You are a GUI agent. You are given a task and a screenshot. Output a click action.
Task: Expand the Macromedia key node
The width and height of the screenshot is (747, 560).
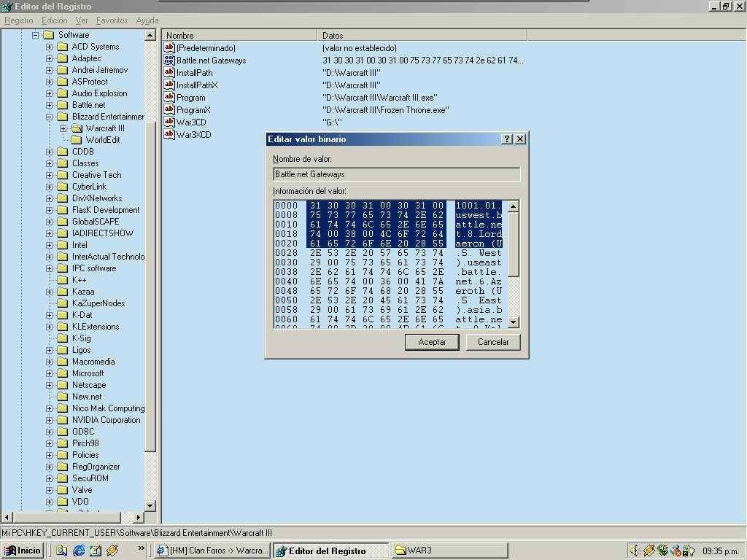point(49,362)
